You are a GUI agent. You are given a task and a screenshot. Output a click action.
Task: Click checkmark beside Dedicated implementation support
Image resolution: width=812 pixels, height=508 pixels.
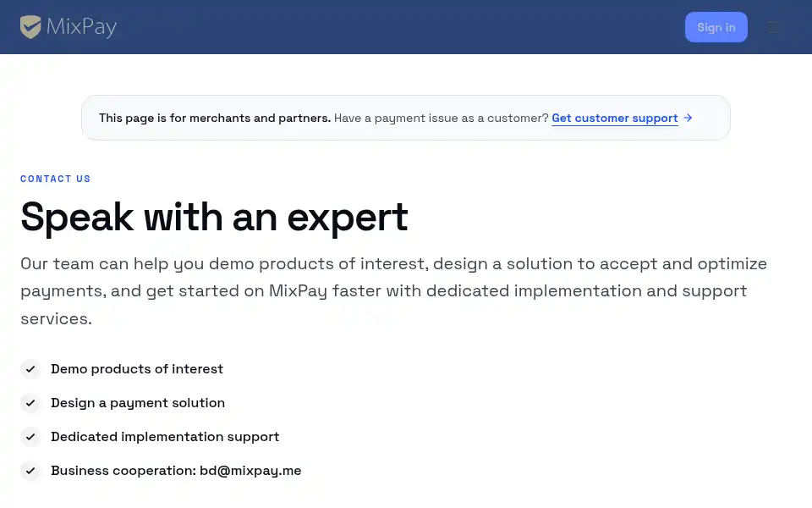[30, 437]
